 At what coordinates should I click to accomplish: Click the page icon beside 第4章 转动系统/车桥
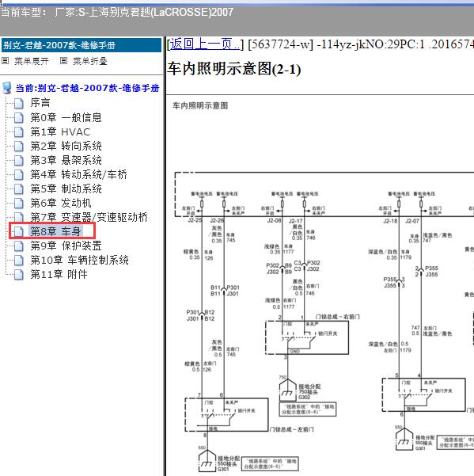pyautogui.click(x=19, y=174)
